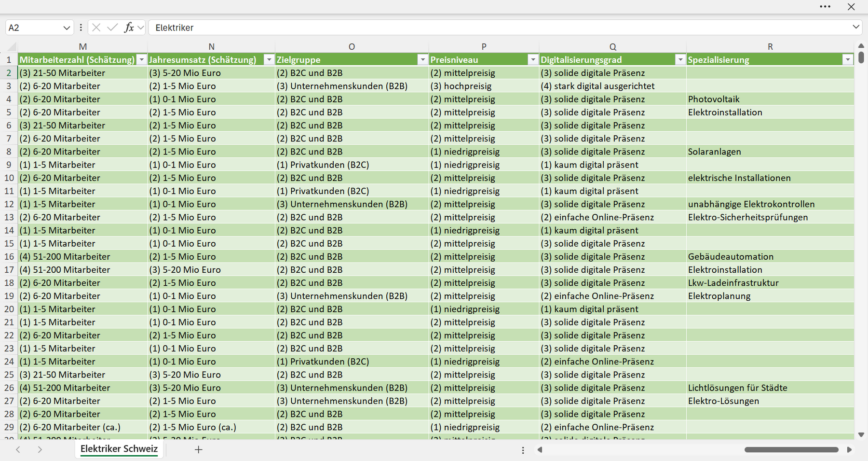Select row 9's (1) Privatkunden (B2C) cell
Viewport: 868px width, 461px height.
click(x=352, y=165)
